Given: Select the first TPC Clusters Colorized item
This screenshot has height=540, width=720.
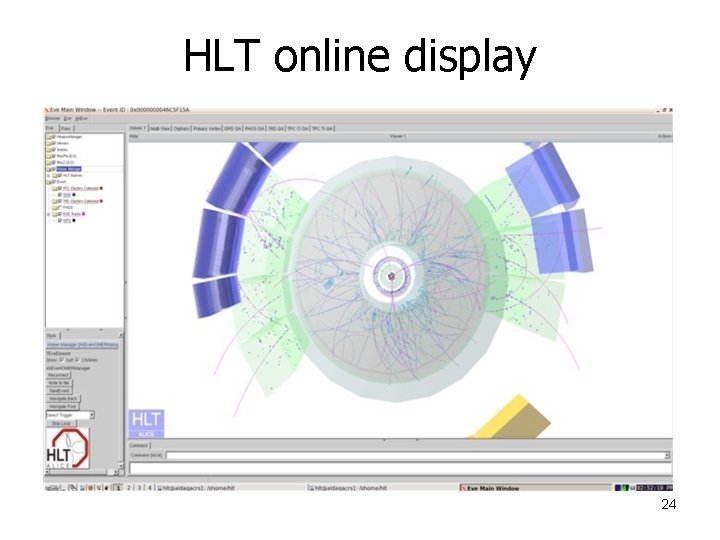Looking at the screenshot, I should point(80,188).
